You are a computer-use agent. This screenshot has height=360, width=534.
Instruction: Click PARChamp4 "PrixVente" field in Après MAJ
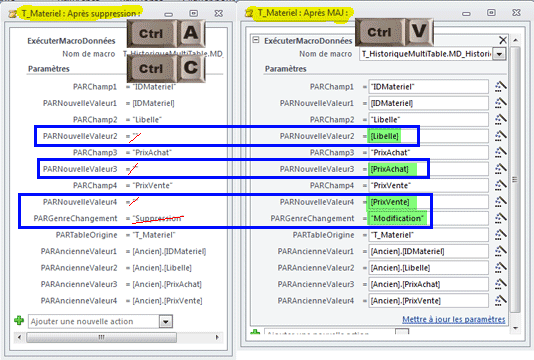[428, 185]
